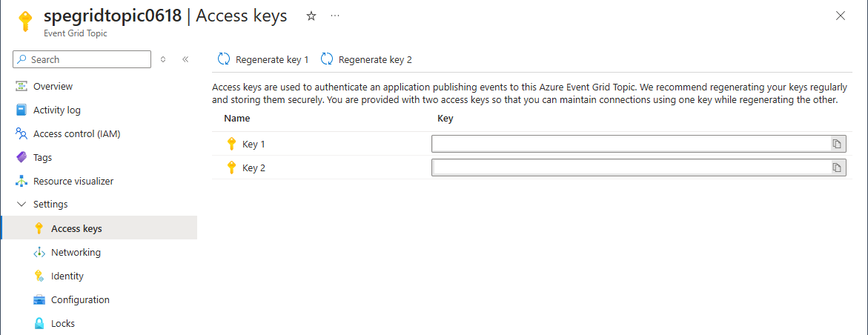The height and width of the screenshot is (335, 868).
Task: Click the Activity log icon
Action: (x=21, y=110)
